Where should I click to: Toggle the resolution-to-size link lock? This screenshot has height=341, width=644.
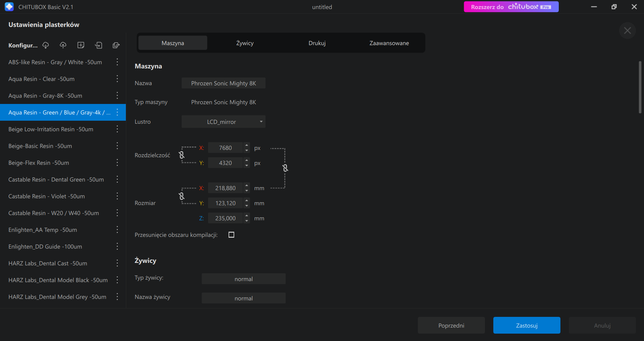coord(285,168)
